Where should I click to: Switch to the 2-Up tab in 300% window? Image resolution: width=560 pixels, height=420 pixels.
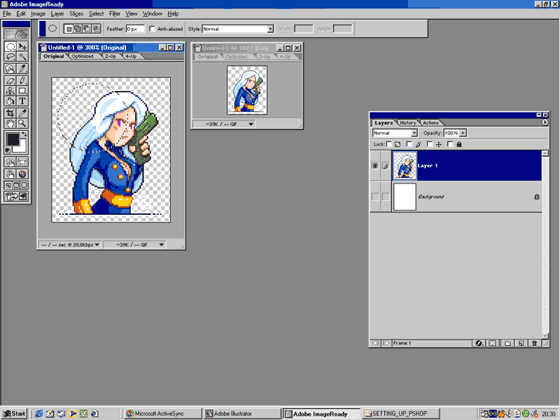point(110,56)
